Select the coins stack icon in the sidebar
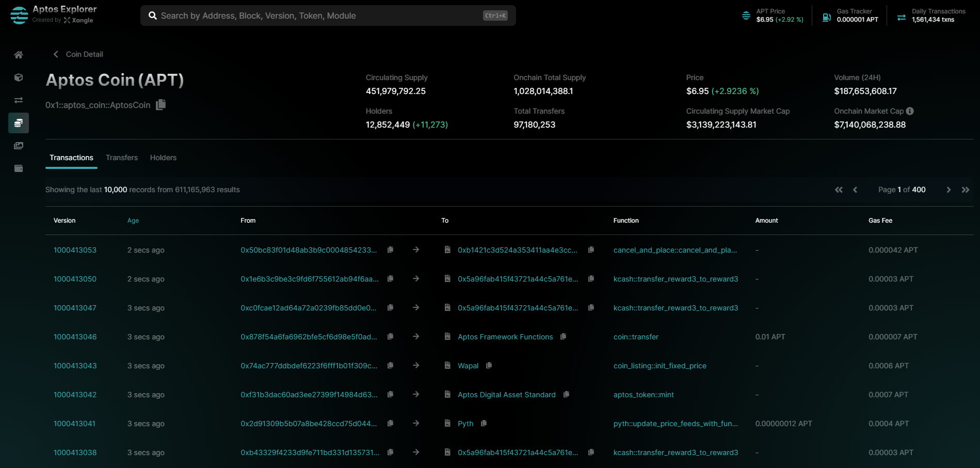980x468 pixels. (x=19, y=123)
